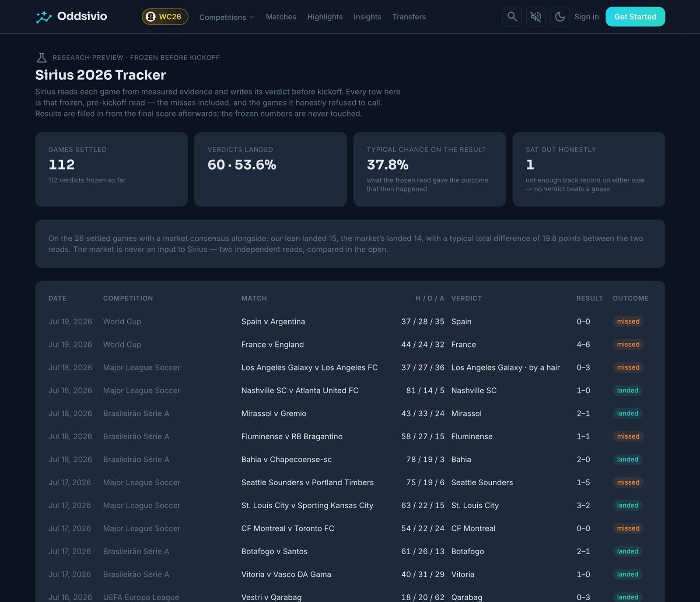Click landed badge on Nashville SC row

pos(627,391)
